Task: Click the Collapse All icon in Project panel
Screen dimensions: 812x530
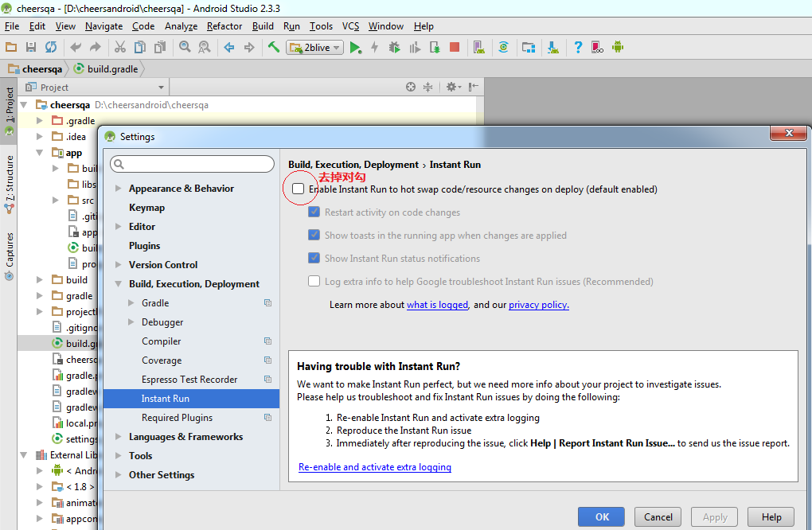Action: pos(427,87)
